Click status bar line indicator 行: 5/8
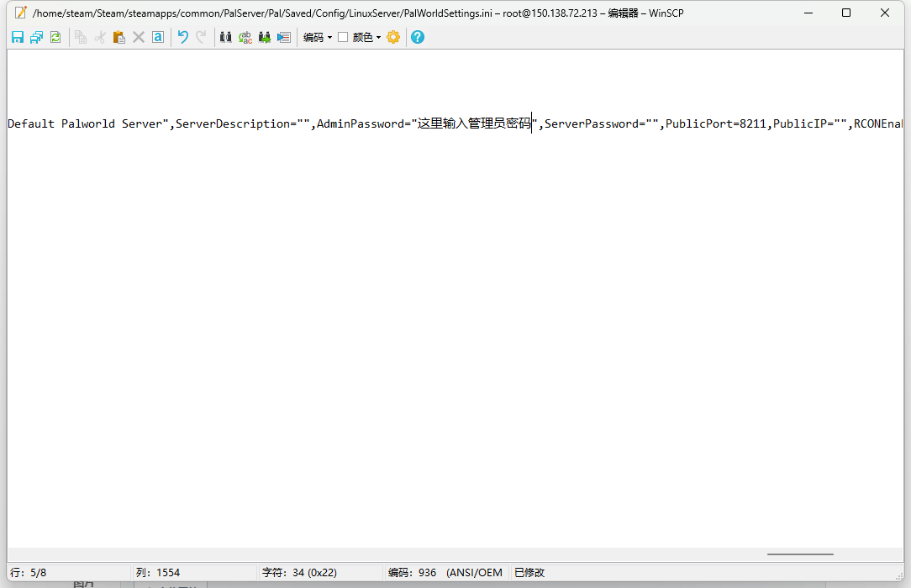The image size is (911, 588). (x=28, y=572)
